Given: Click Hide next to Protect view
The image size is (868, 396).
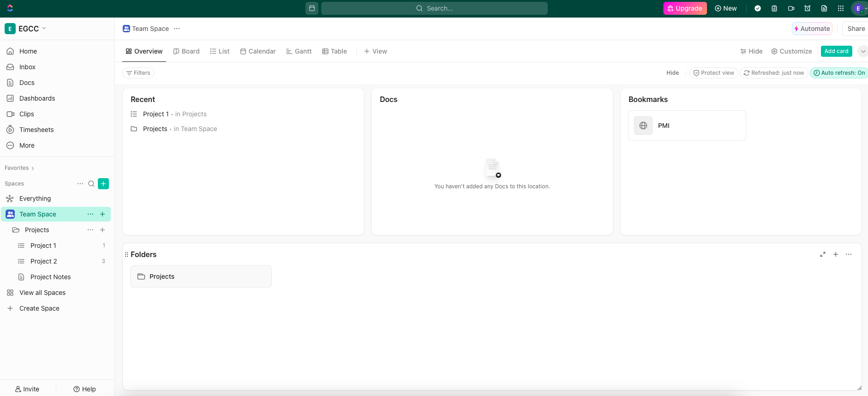Looking at the screenshot, I should (x=672, y=73).
